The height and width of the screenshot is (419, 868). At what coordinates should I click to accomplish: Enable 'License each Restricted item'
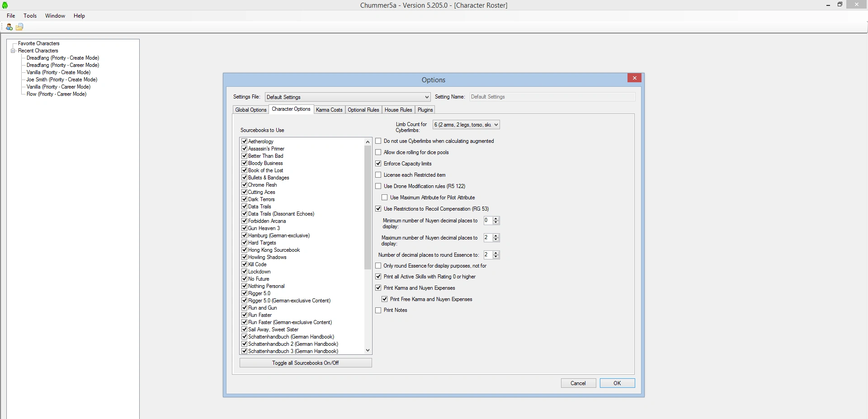[378, 175]
